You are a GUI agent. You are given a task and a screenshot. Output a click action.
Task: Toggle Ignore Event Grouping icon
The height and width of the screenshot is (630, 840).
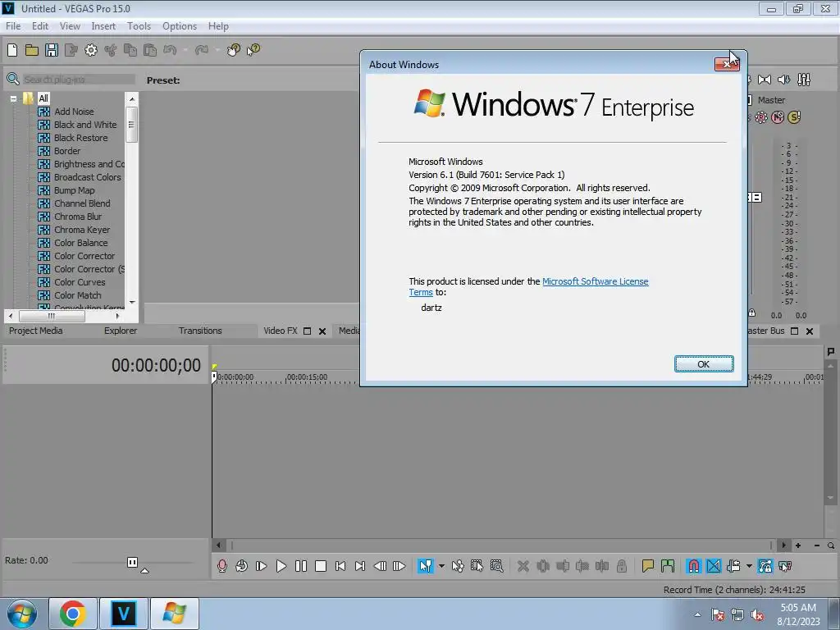tap(785, 566)
